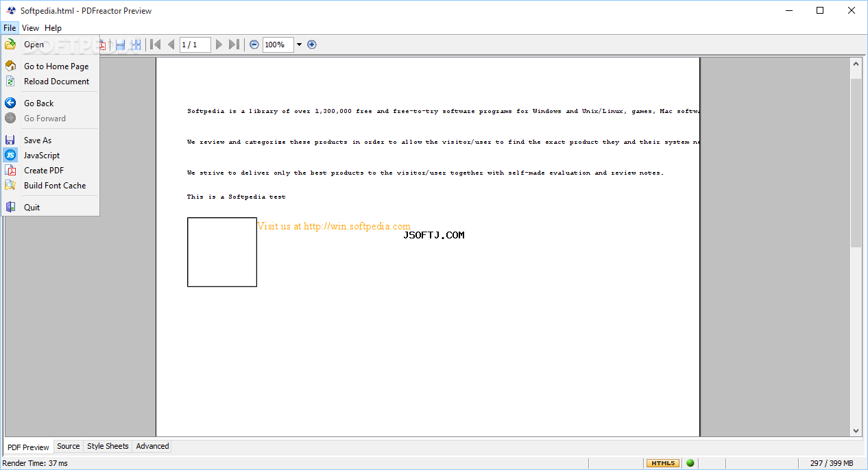The height and width of the screenshot is (470, 868).
Task: Select Build Font Cache menu entry
Action: 51,186
